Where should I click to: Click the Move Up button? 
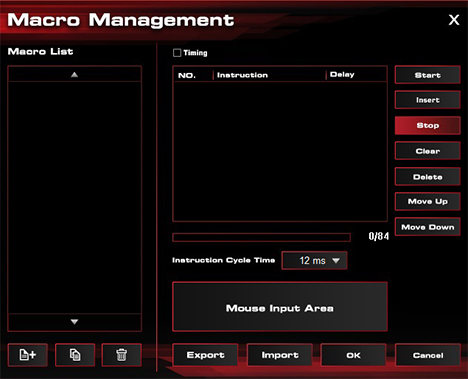click(x=428, y=201)
